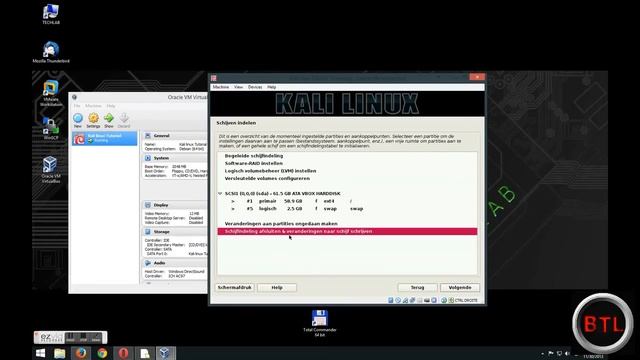Open Chrome from the taskbar

click(x=102, y=353)
